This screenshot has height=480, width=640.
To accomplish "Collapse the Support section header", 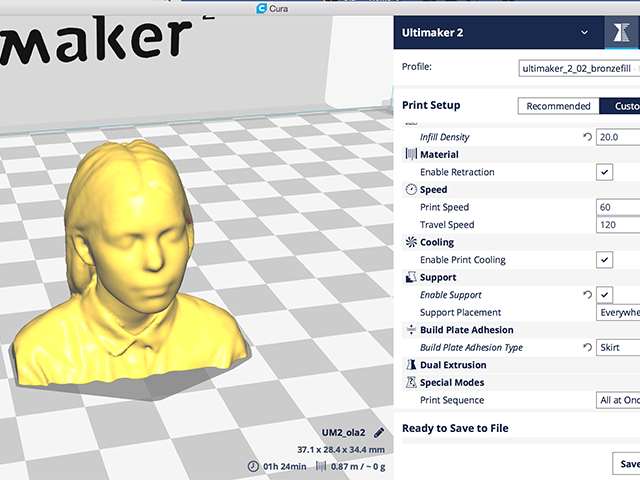I will coord(521,277).
